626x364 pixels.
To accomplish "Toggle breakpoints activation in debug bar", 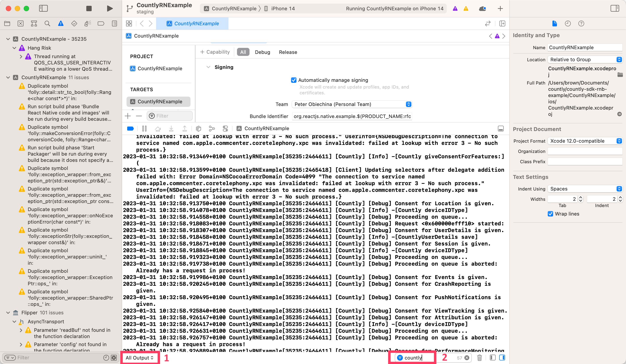I will (x=130, y=129).
